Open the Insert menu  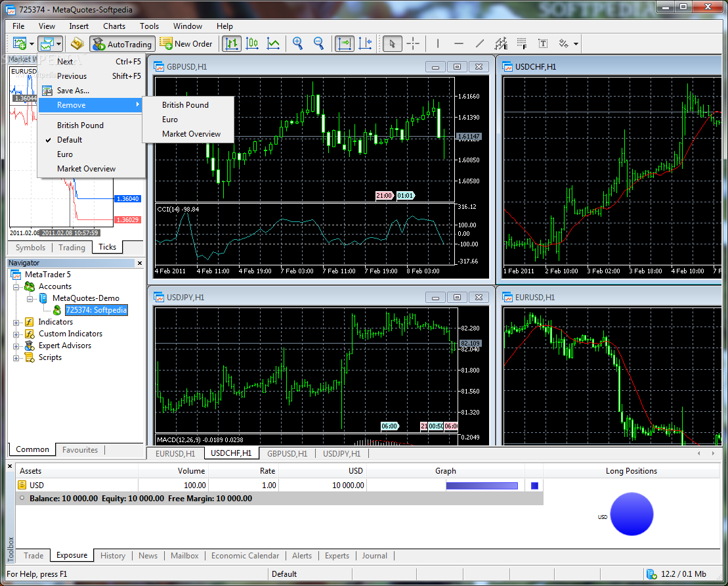[79, 26]
